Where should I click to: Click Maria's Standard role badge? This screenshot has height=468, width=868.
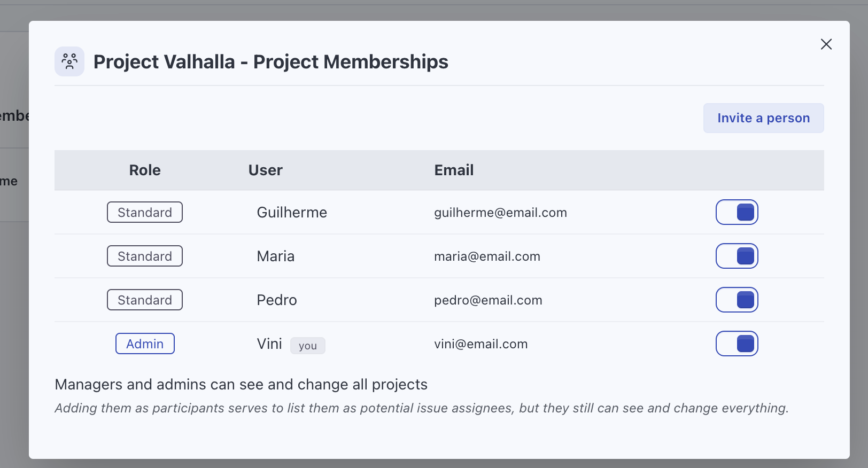(145, 256)
